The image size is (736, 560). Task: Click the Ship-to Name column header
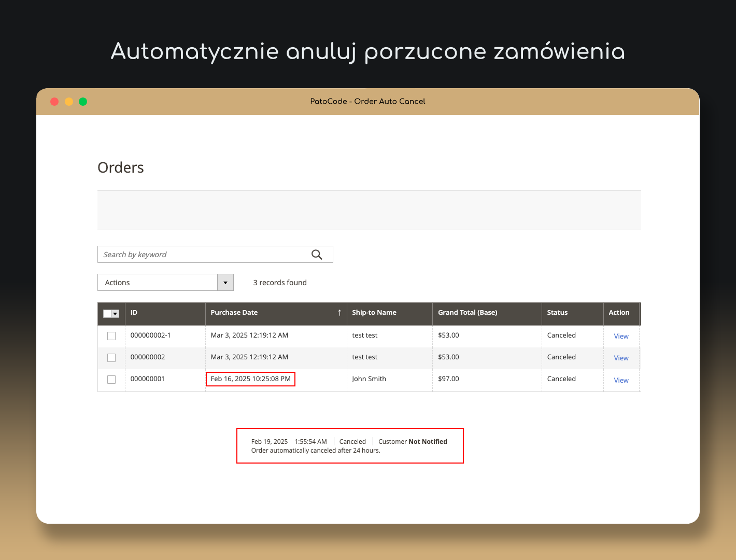(x=374, y=313)
